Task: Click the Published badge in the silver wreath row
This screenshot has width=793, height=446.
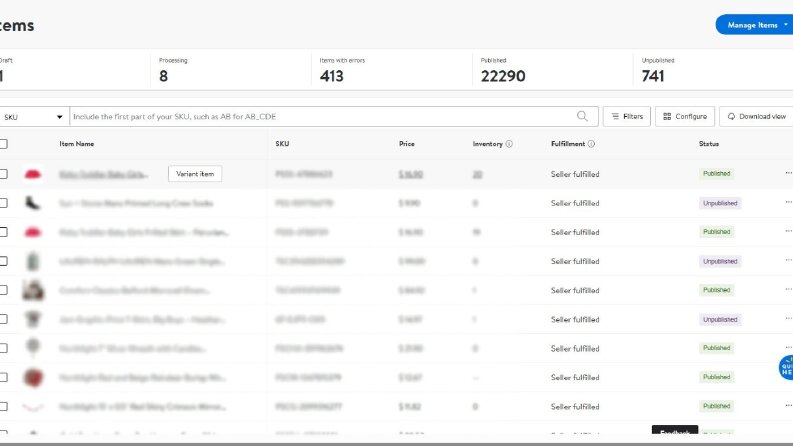Action: (716, 348)
